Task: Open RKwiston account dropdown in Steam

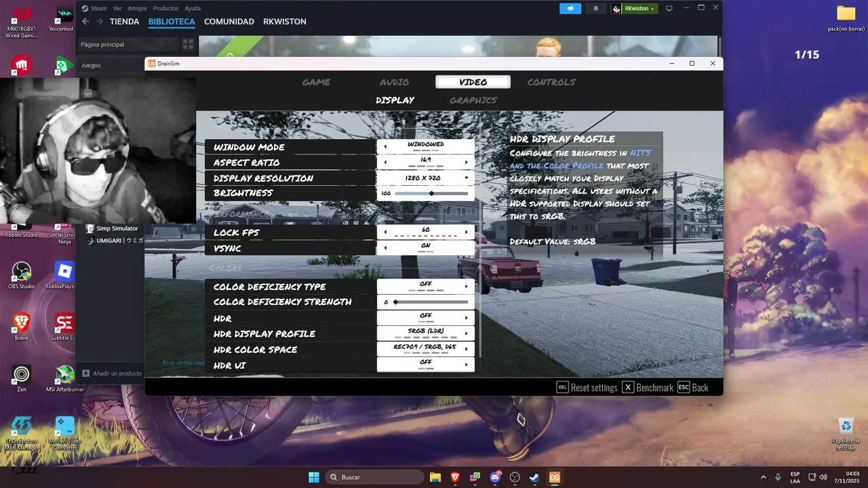Action: tap(634, 8)
